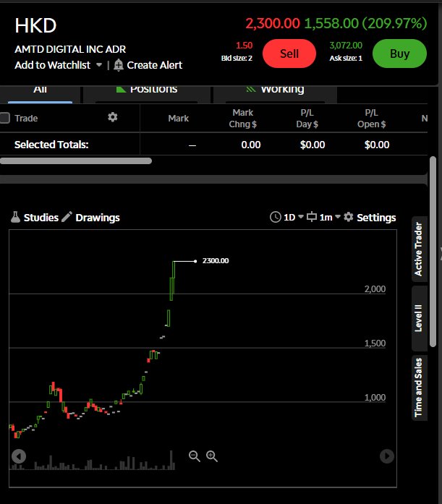The image size is (442, 504).
Task: Click the vertical panel scrollbar
Action: pos(433,252)
